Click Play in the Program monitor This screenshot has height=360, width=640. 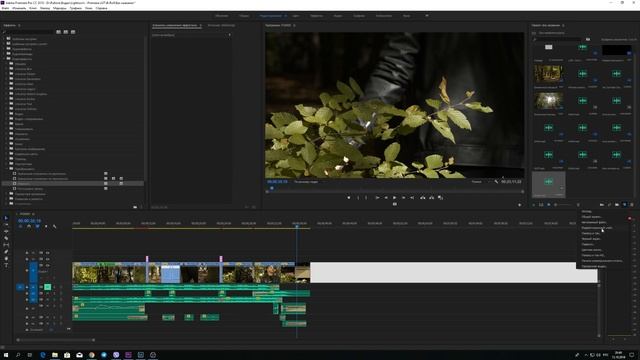(x=394, y=198)
